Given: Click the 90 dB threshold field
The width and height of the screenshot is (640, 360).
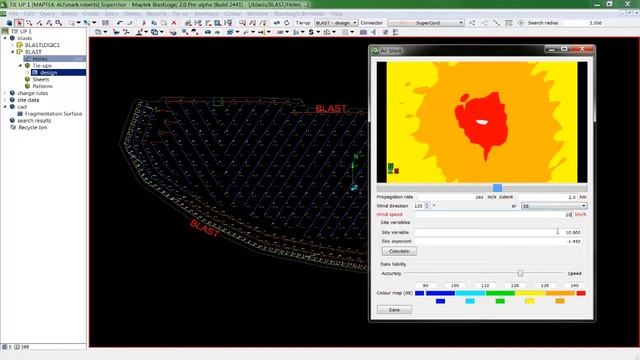Looking at the screenshot, I should coord(425,285).
